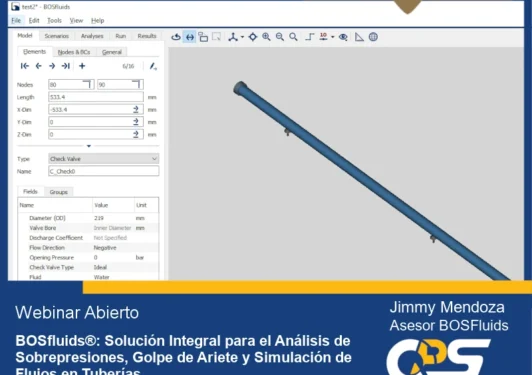
Task: Open the Type Check Valve dropdown
Action: (103, 159)
